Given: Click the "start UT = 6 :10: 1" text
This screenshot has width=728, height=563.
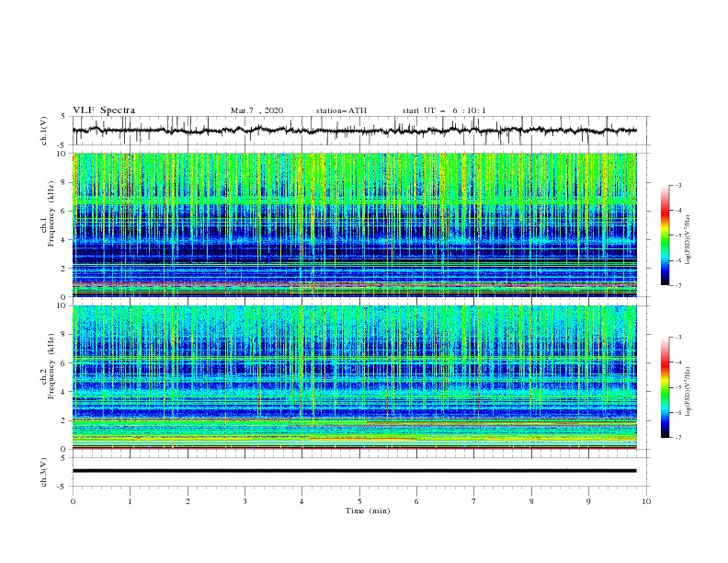Looking at the screenshot, I should tap(444, 110).
